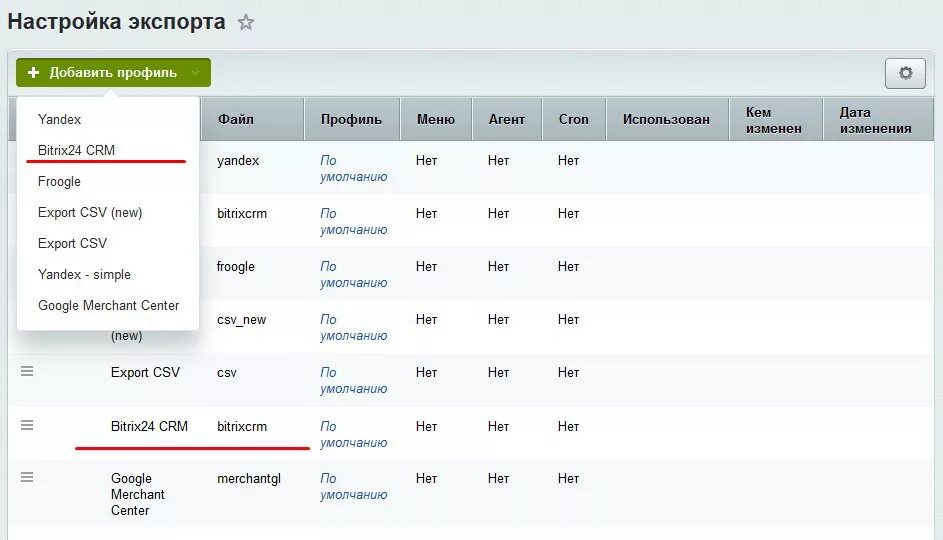Click the favorite star next to the page title

246,22
